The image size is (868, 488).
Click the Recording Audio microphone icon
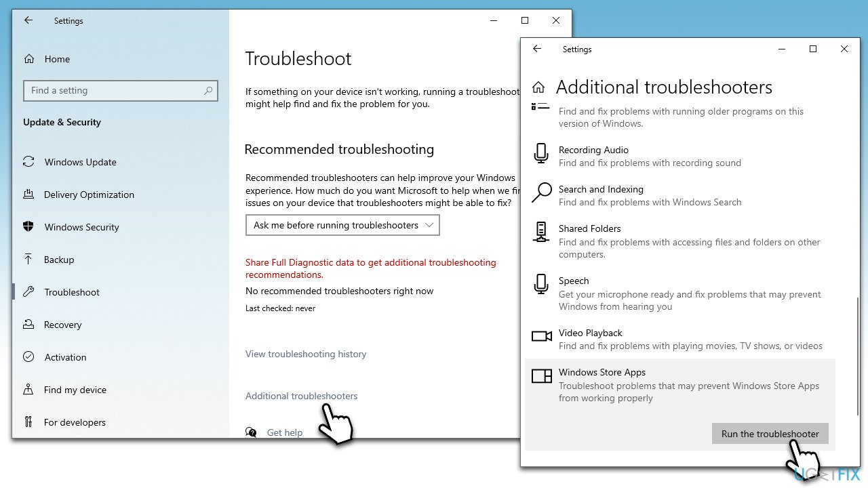click(540, 154)
